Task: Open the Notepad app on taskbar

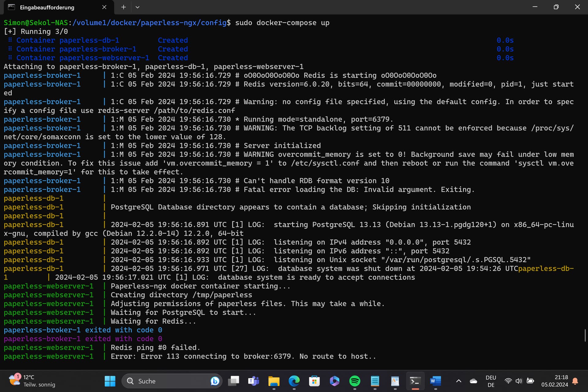Action: point(375,381)
